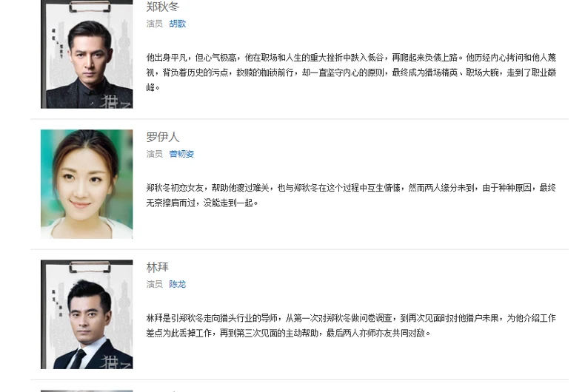Select the 郑秋冬 character name heading
Image resolution: width=585 pixels, height=392 pixels.
pyautogui.click(x=163, y=7)
